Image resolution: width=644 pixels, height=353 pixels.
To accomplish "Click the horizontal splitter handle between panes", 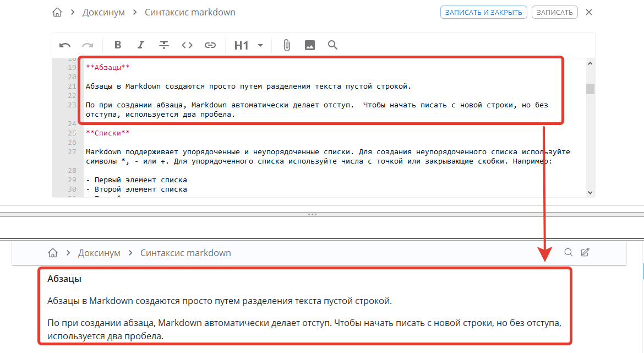I will 312,214.
